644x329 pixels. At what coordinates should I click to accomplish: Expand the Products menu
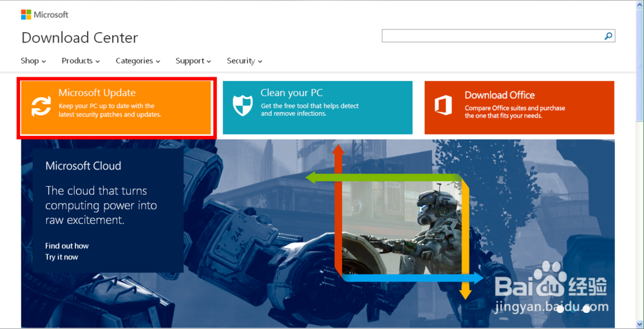pos(81,61)
